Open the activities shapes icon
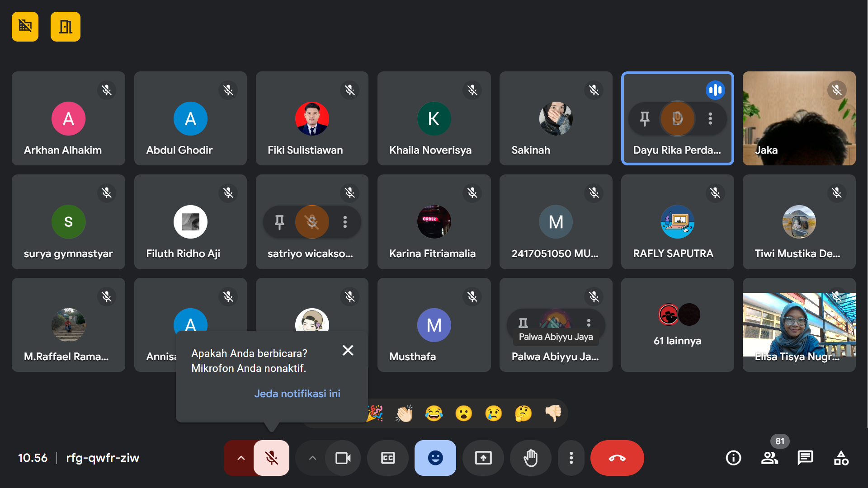The width and height of the screenshot is (868, 488). [x=841, y=458]
